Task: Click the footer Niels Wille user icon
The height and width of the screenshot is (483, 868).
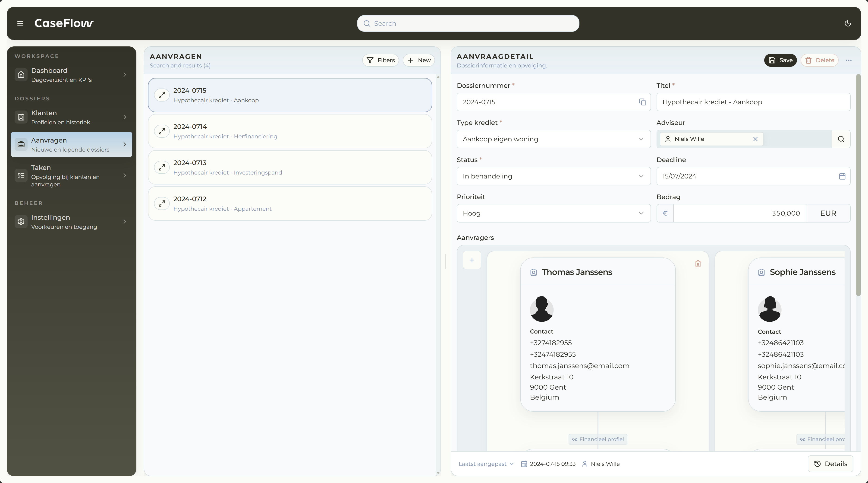Action: [x=585, y=464]
